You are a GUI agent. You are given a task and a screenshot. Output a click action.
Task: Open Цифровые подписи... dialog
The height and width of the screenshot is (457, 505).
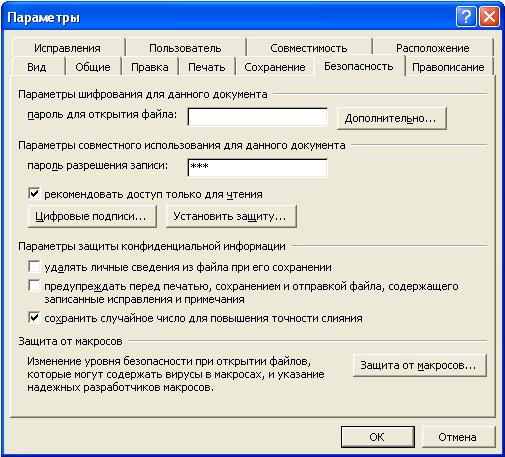pos(92,216)
